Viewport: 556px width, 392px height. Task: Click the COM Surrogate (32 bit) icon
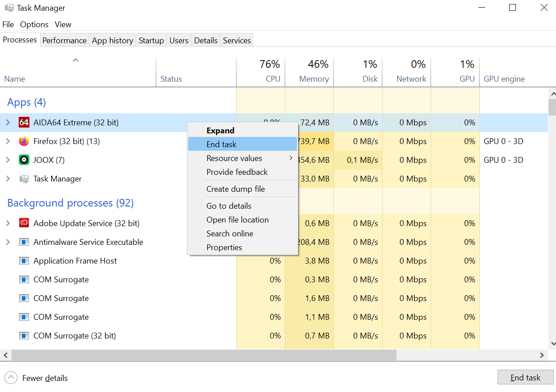click(x=24, y=336)
